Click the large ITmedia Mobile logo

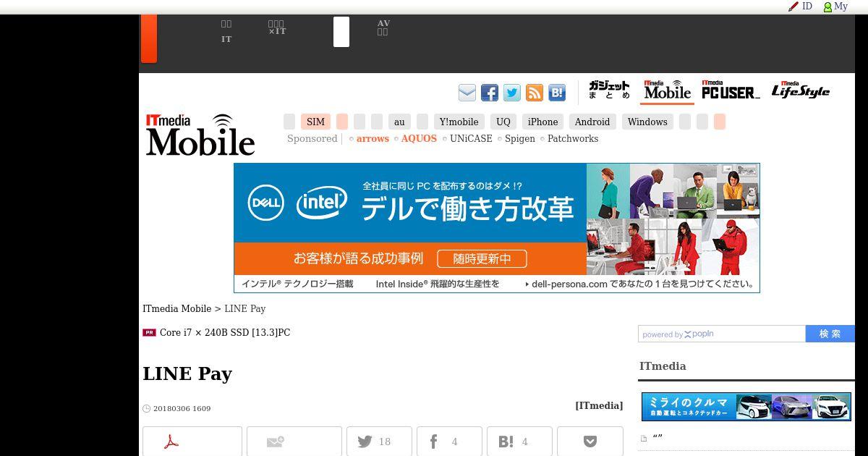(200, 135)
